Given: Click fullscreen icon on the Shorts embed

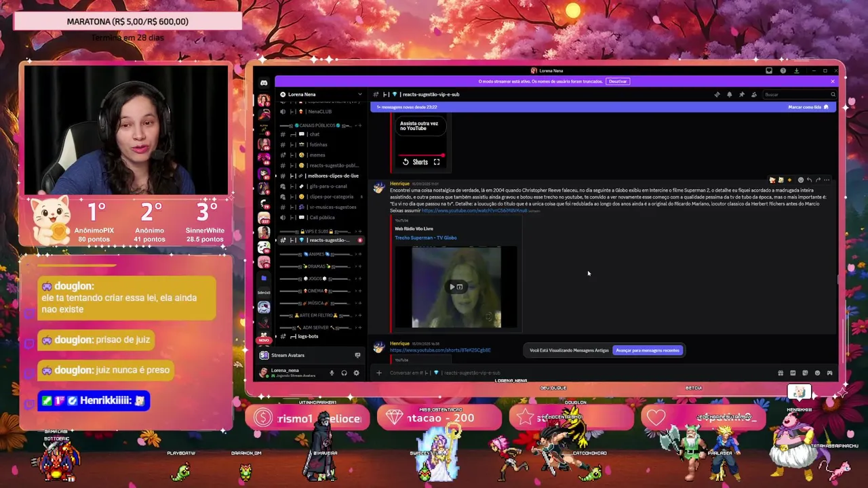Looking at the screenshot, I should coord(437,162).
